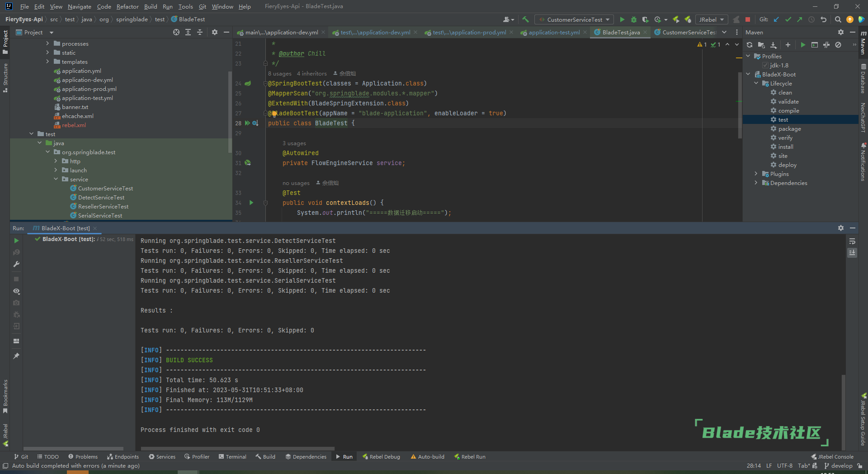The image size is (868, 474).
Task: Toggle the jdk-1.8 profile checkbox
Action: click(x=765, y=65)
